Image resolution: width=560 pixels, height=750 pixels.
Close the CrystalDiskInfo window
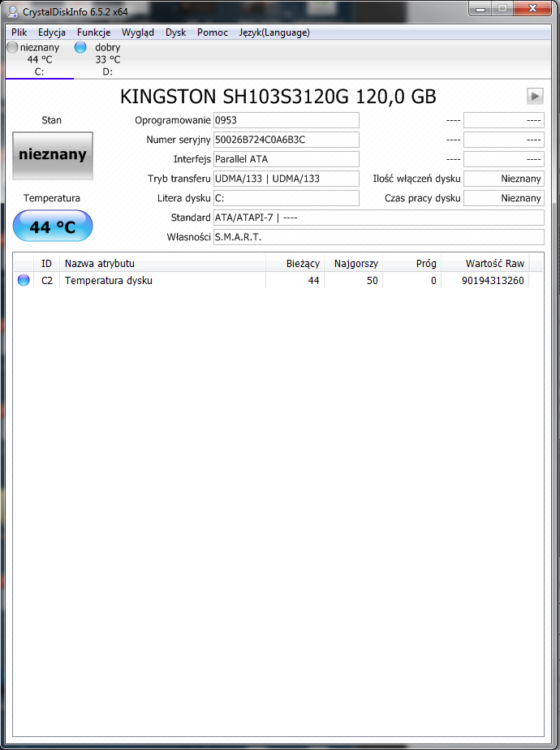[532, 9]
